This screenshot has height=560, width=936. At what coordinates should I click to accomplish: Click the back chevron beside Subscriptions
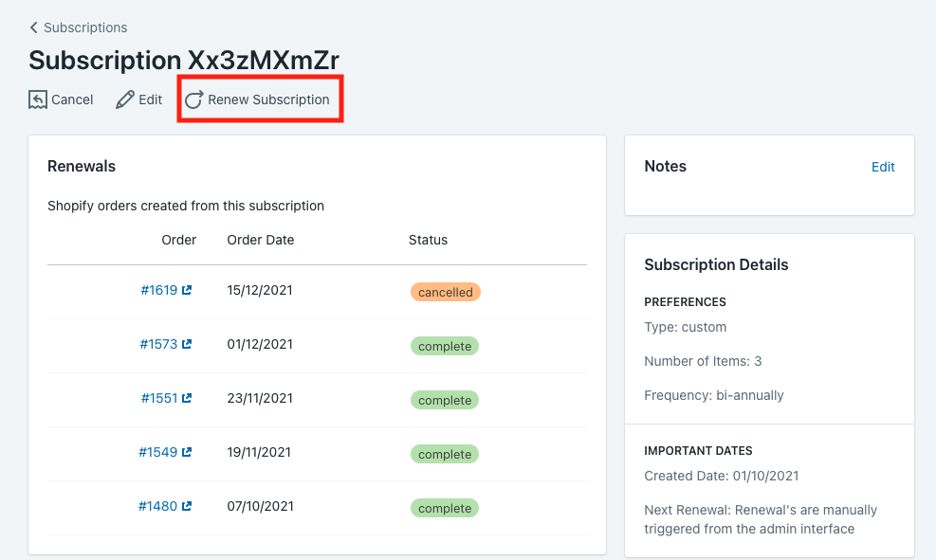(33, 27)
